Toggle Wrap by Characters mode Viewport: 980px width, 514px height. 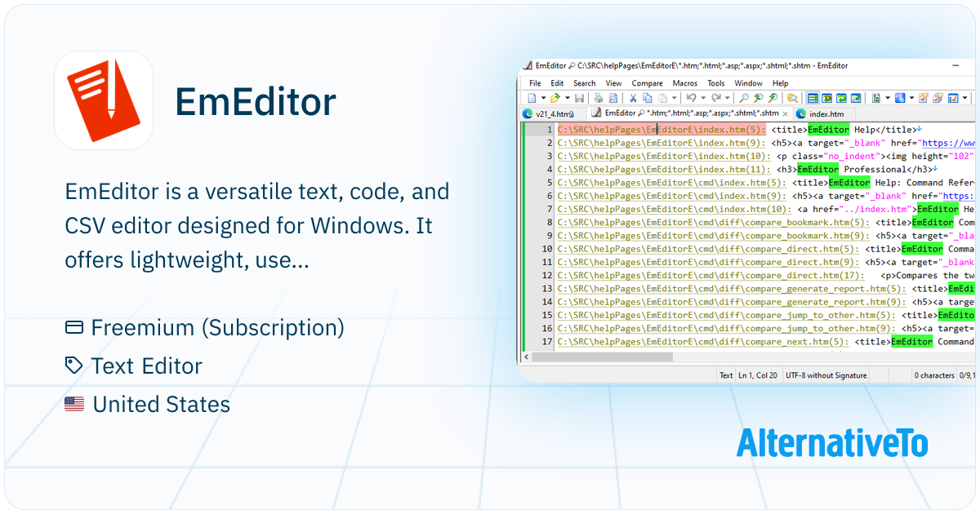(x=826, y=98)
